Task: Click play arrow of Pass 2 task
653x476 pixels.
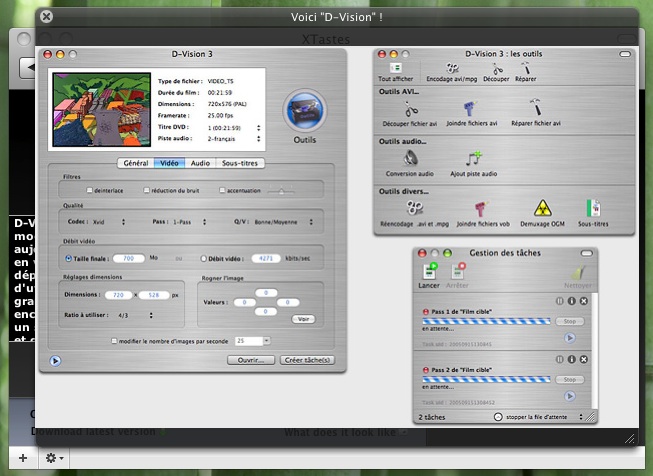Action: pos(570,396)
